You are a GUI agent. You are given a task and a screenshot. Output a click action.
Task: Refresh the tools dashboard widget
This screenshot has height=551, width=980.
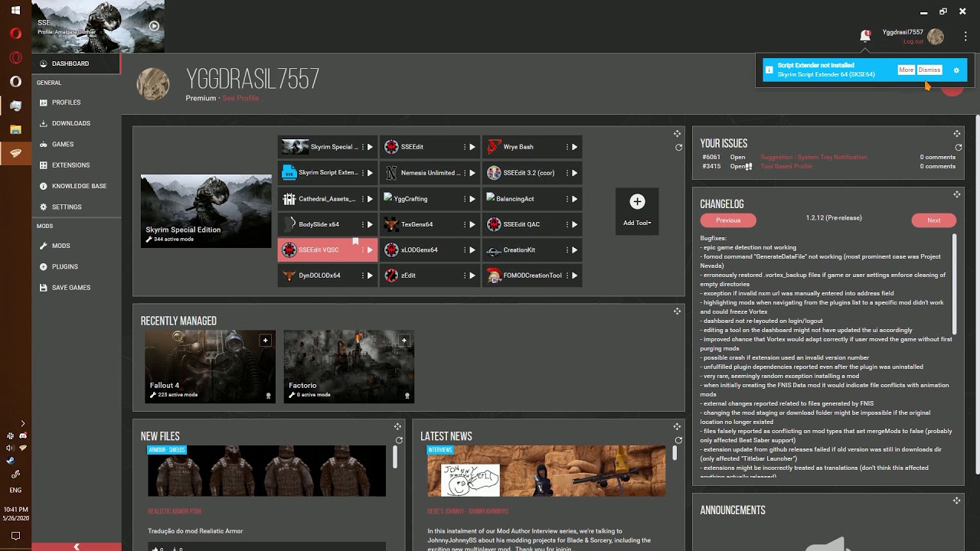[x=678, y=148]
